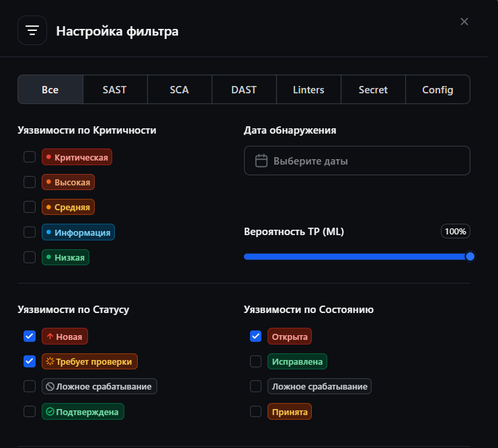Viewport: 498px width, 448px height.
Task: Click the red Критическая severity tag
Action: tap(77, 157)
